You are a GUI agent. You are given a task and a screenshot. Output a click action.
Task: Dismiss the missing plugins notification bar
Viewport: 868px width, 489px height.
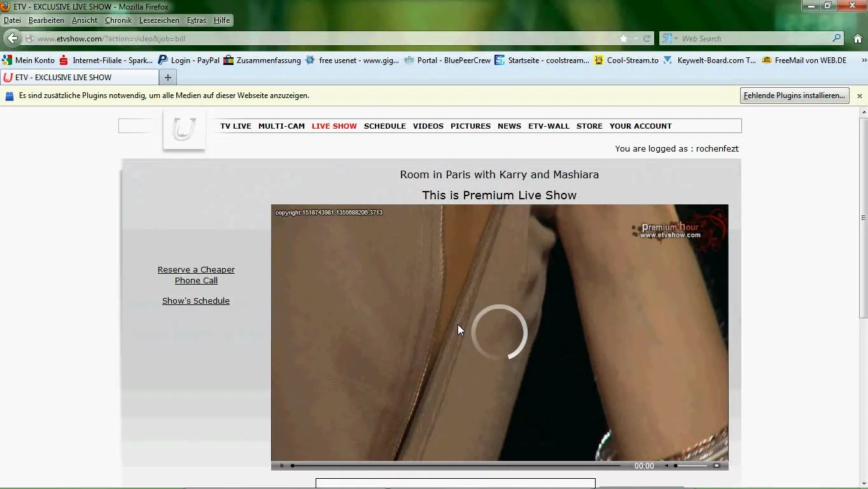tap(859, 96)
